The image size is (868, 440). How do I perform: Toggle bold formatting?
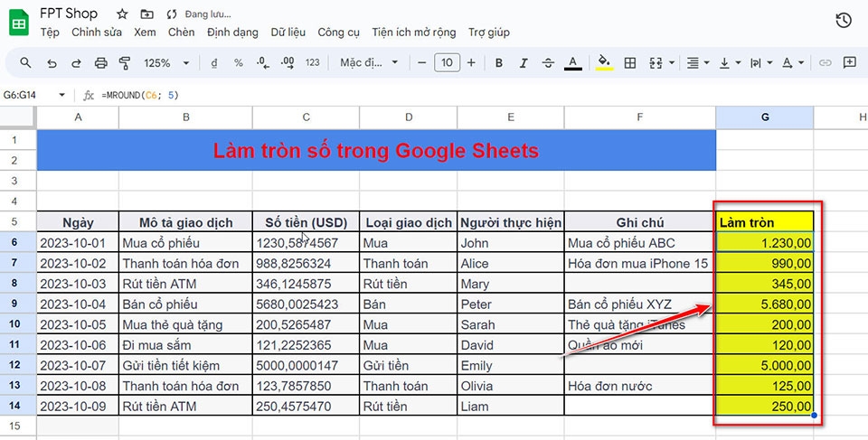click(499, 63)
